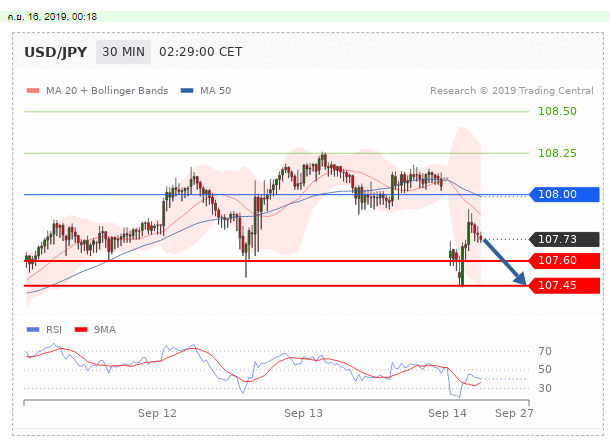610x443 pixels.
Task: Click the Research 2019 Trading Central credit
Action: 512,91
